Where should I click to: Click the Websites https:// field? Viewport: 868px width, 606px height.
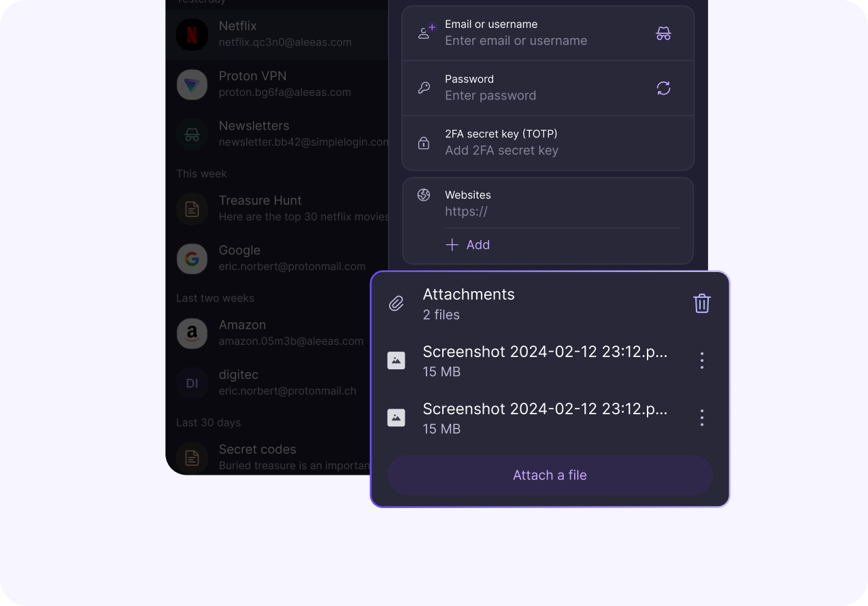[x=561, y=212]
